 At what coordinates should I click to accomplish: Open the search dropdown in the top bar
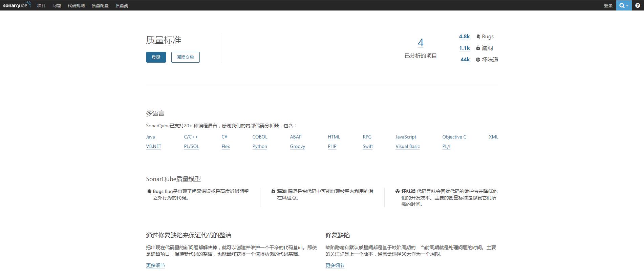pos(624,5)
